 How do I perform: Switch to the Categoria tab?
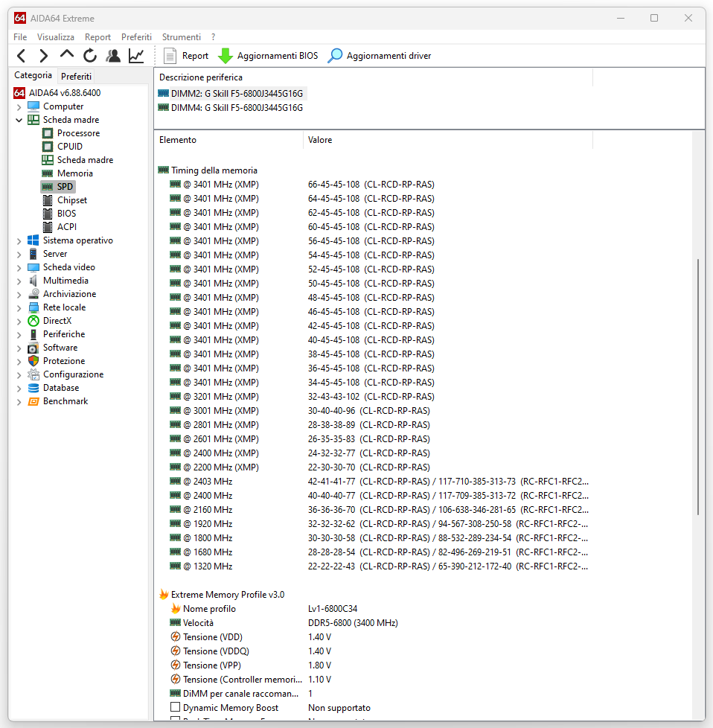[x=33, y=75]
